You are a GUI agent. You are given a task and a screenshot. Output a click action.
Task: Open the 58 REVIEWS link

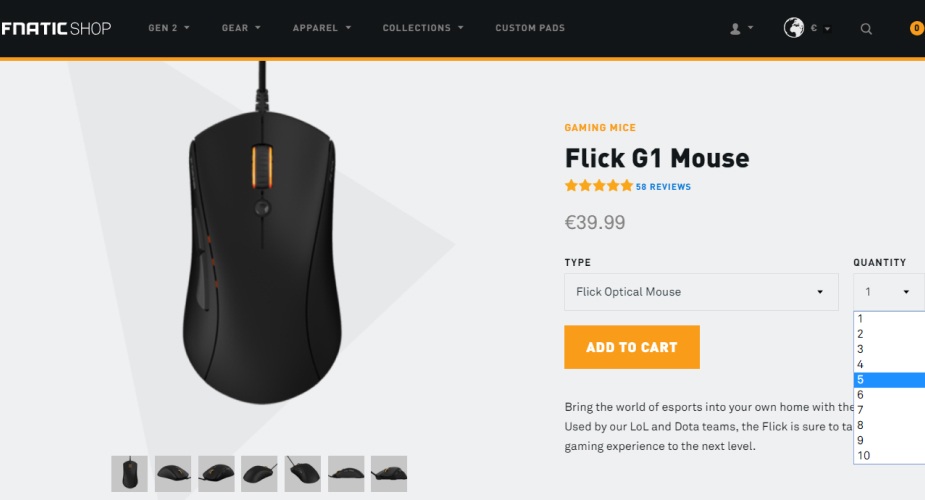pyautogui.click(x=663, y=187)
